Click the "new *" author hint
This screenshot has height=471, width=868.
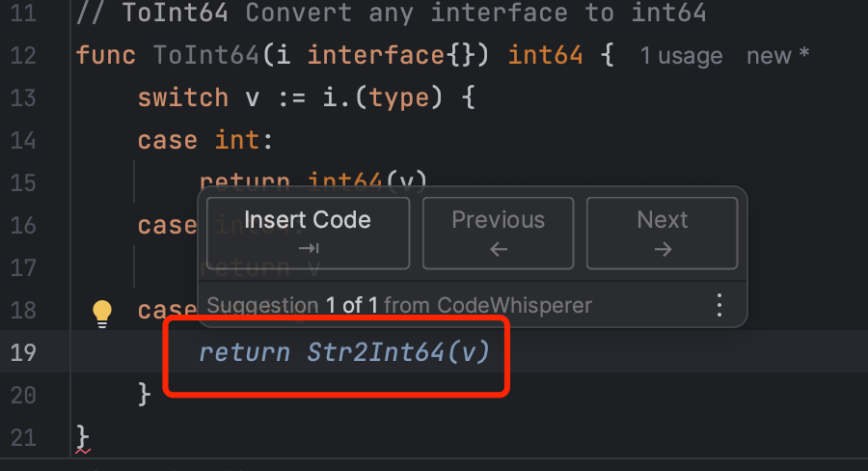(777, 56)
